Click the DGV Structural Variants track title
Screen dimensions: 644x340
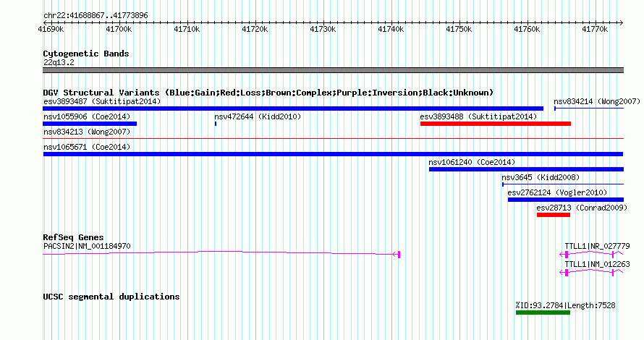(x=268, y=93)
